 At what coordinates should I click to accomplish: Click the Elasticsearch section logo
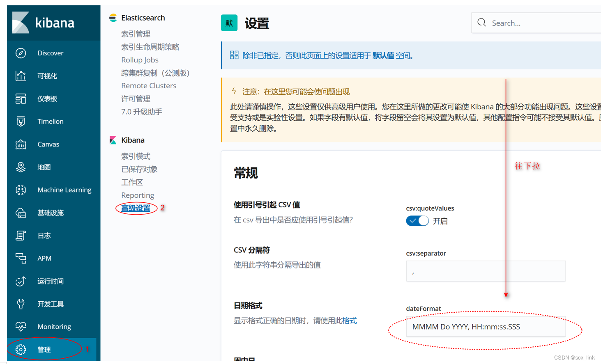(113, 18)
